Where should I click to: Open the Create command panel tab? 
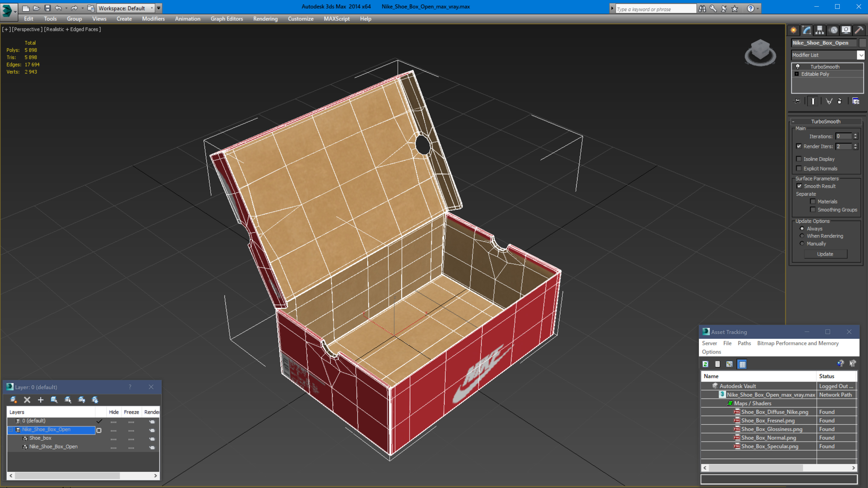[794, 30]
